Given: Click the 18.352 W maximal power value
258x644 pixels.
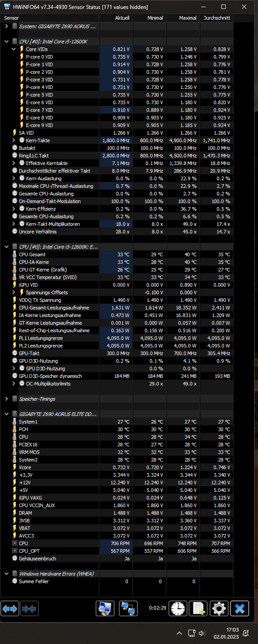Looking at the screenshot, I should tap(186, 308).
